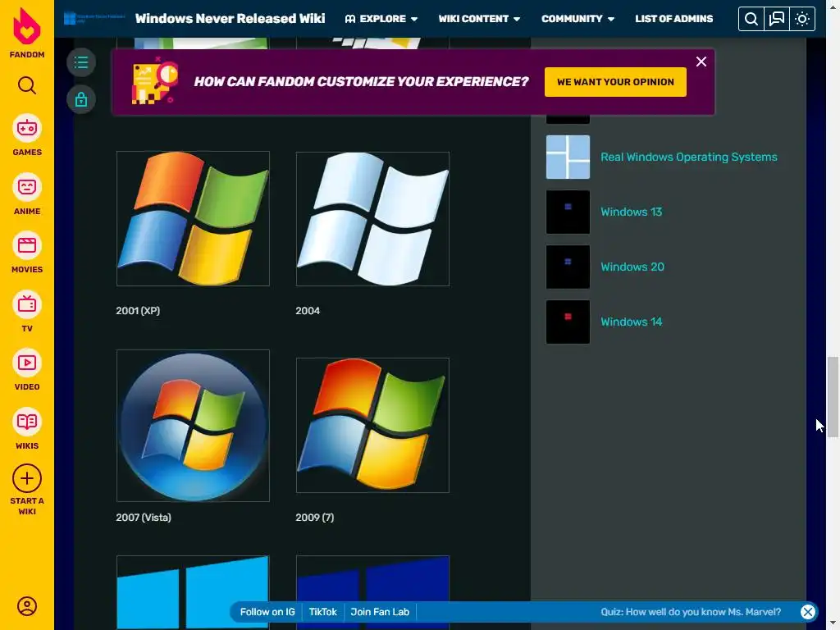Open the Windows 13 link
Viewport: 840px width, 630px height.
coord(631,212)
